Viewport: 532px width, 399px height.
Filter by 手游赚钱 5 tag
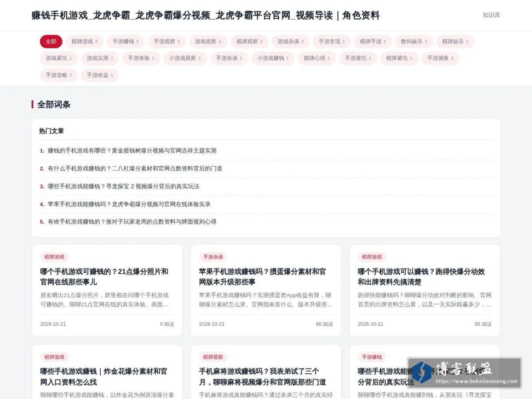pos(126,42)
